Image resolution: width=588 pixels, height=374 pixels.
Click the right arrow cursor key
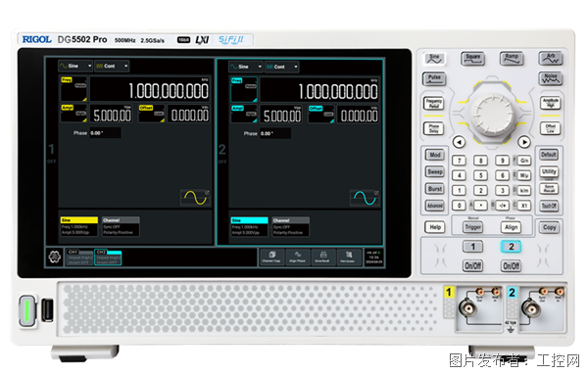524,142
